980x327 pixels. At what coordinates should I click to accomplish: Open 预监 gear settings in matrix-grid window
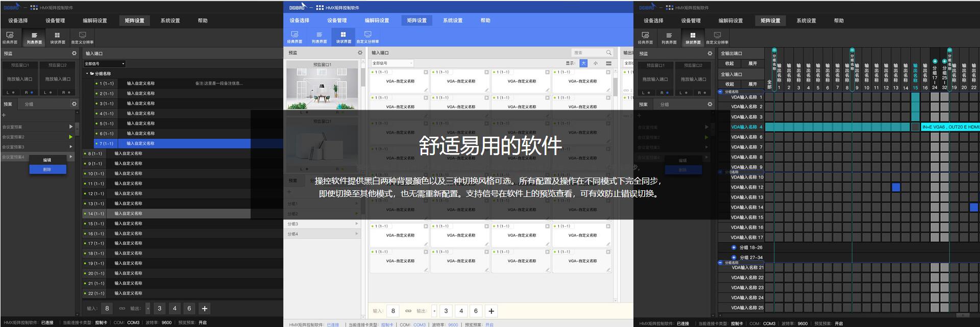pos(710,53)
